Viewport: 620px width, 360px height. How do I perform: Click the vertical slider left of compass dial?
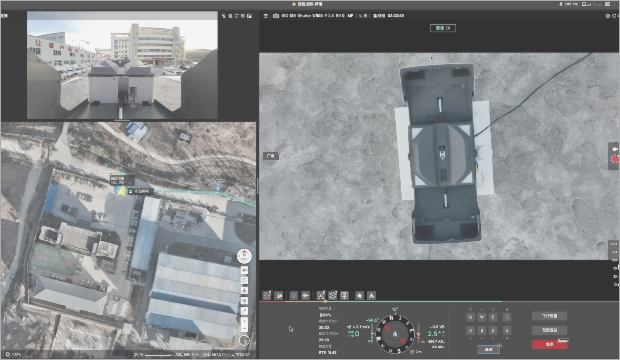[372, 334]
